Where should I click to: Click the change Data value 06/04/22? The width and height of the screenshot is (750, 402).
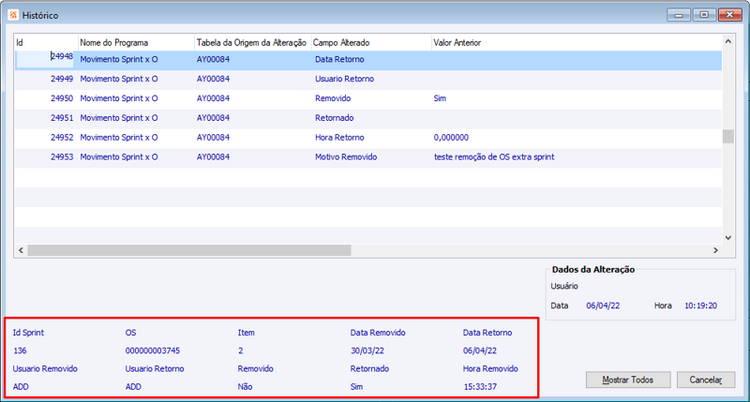[x=603, y=305]
